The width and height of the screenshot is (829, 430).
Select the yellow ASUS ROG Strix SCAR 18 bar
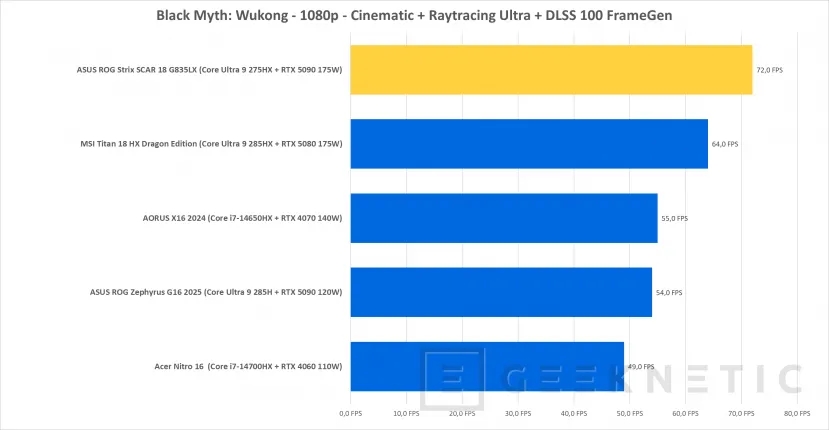[551, 70]
